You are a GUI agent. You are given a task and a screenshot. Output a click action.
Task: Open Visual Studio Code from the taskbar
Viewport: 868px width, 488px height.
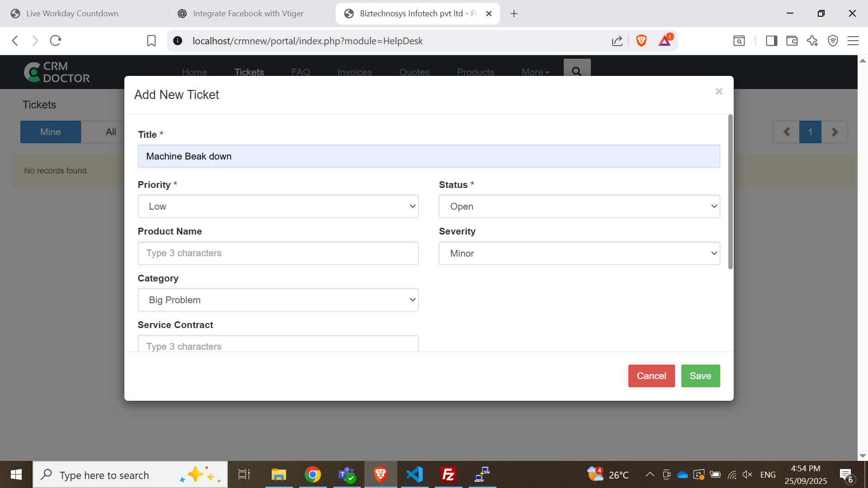coord(414,474)
